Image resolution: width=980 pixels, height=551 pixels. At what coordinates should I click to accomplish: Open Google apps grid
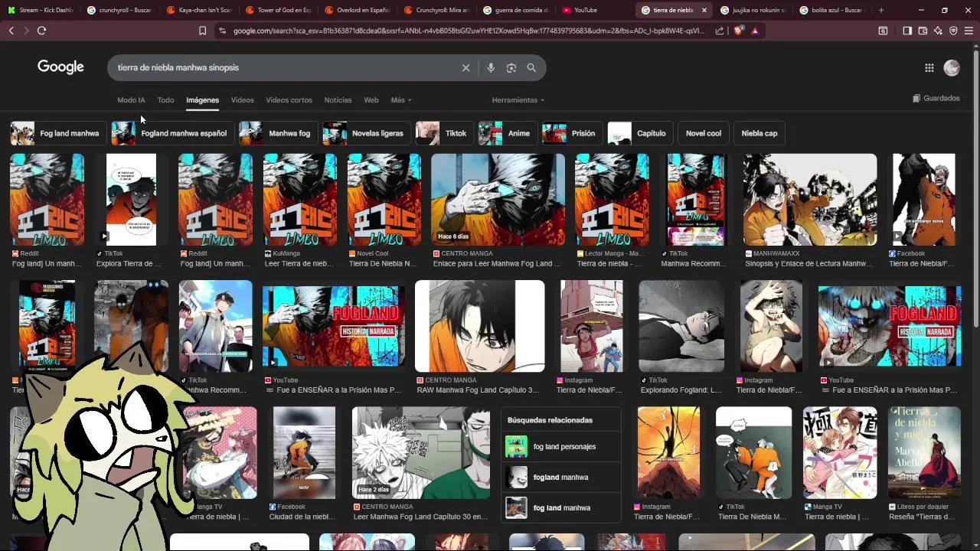[929, 67]
